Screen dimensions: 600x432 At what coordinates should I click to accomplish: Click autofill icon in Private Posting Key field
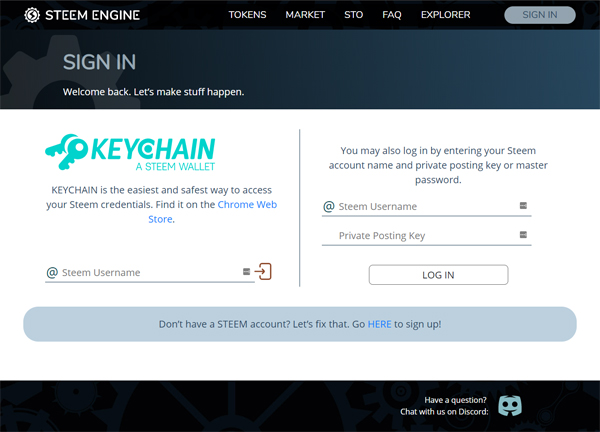pos(522,236)
